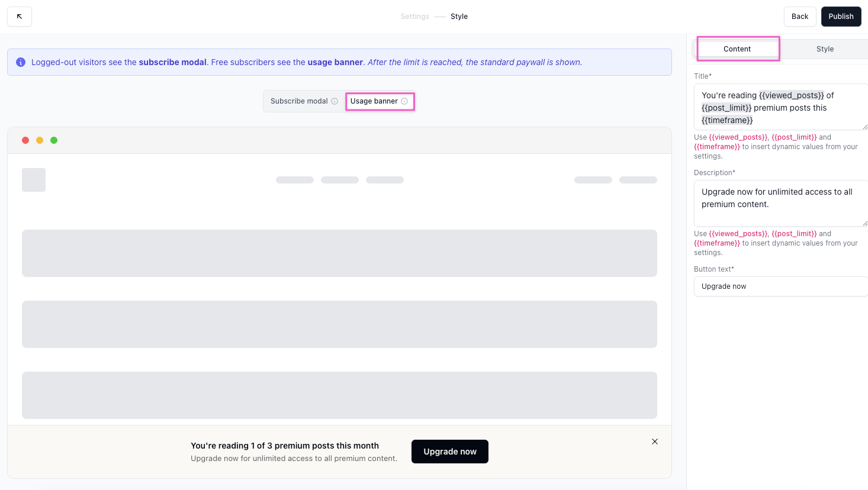Screen dimensions: 868x490
Task: Dismiss the usage banner with the X icon
Action: pos(655,441)
